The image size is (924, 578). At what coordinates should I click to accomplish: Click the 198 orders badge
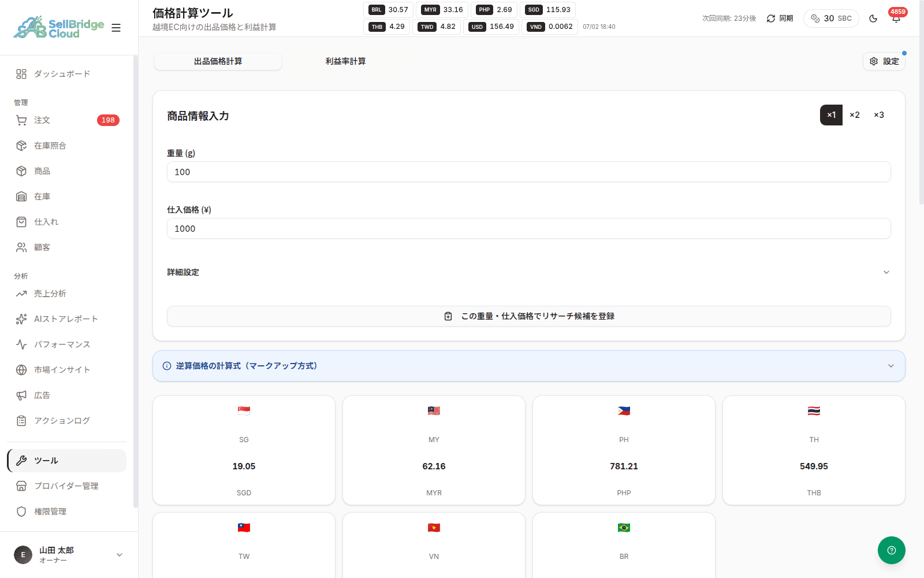(108, 120)
